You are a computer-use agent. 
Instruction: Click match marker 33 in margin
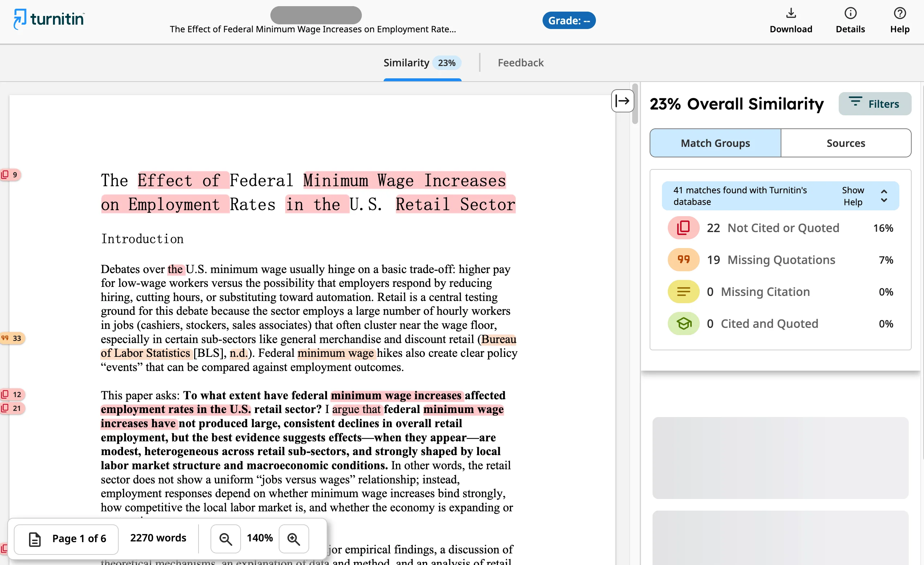tap(12, 338)
